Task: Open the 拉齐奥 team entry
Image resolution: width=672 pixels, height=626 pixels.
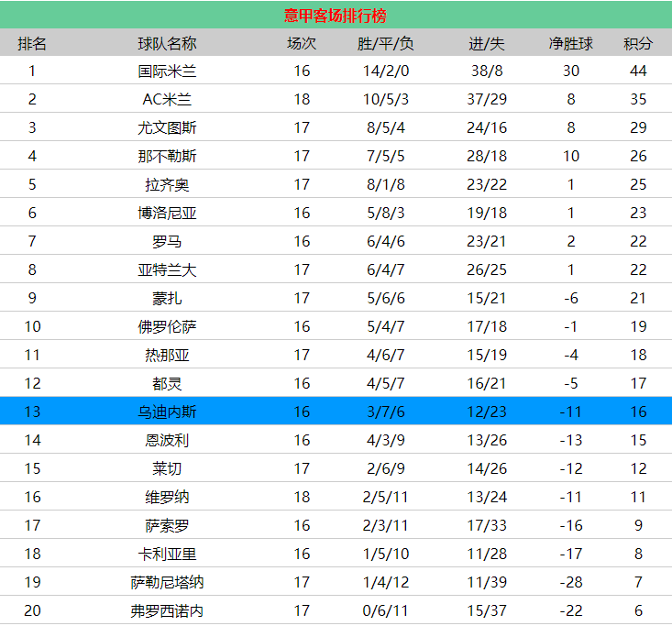Action: (x=167, y=185)
